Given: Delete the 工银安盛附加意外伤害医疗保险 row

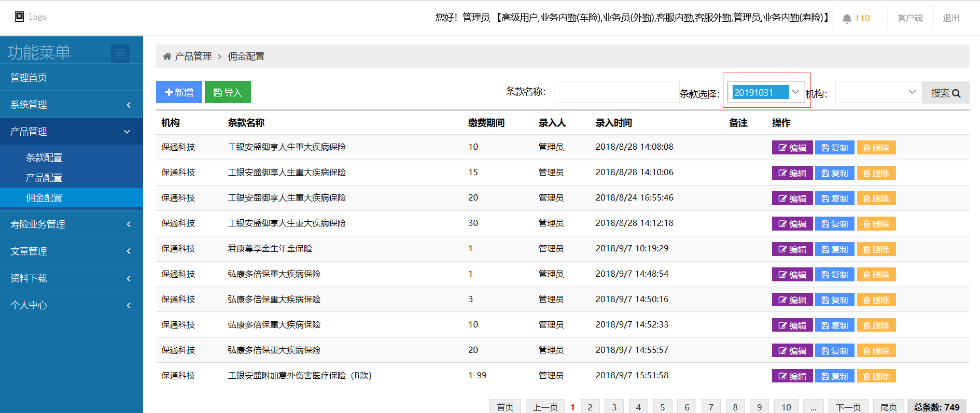Looking at the screenshot, I should click(x=876, y=376).
